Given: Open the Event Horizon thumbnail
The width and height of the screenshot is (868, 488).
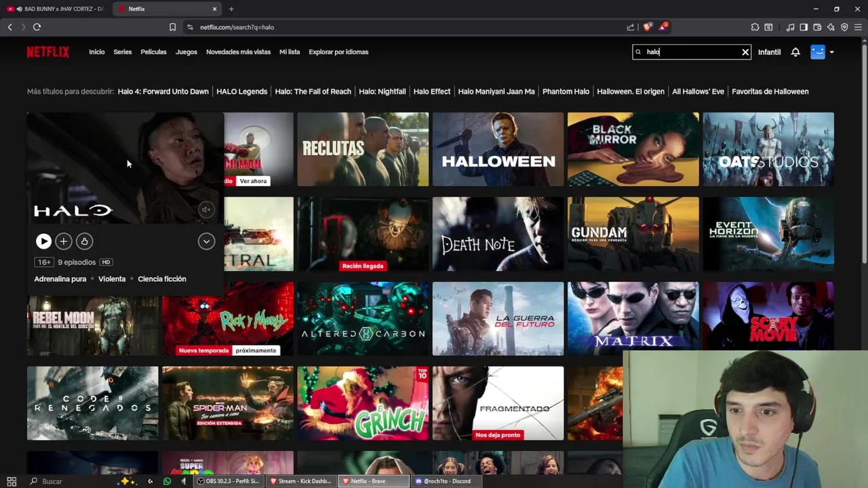Looking at the screenshot, I should pyautogui.click(x=768, y=234).
